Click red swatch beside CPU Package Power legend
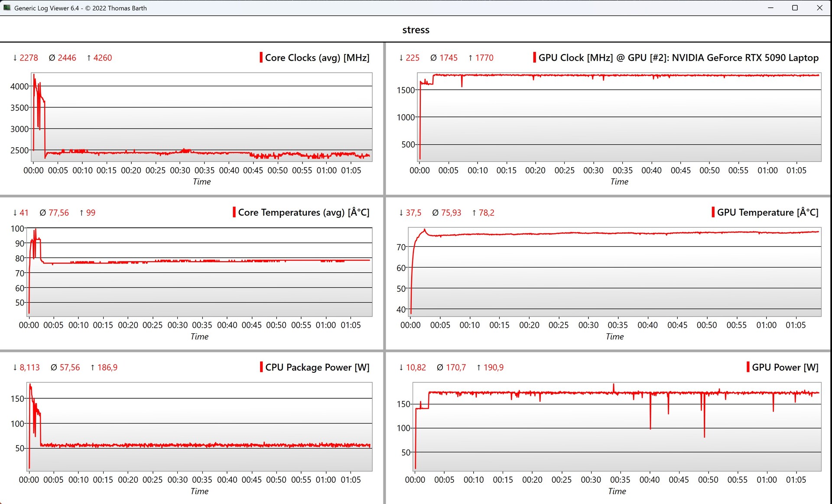Viewport: 832px width, 504px height. pos(261,367)
